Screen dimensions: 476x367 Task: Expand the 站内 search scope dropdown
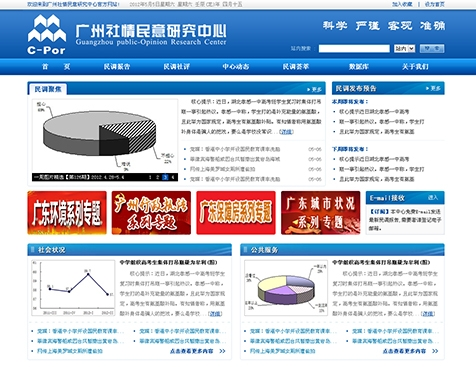click(404, 49)
